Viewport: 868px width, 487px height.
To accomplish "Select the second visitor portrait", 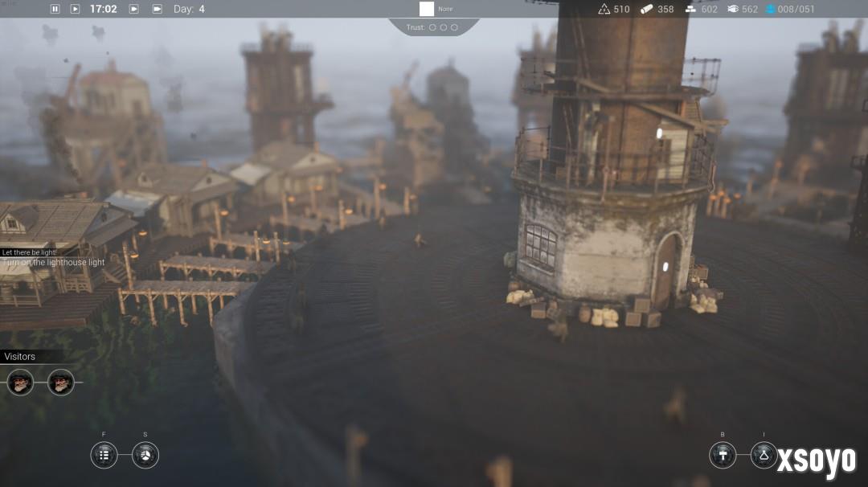I will [x=61, y=382].
